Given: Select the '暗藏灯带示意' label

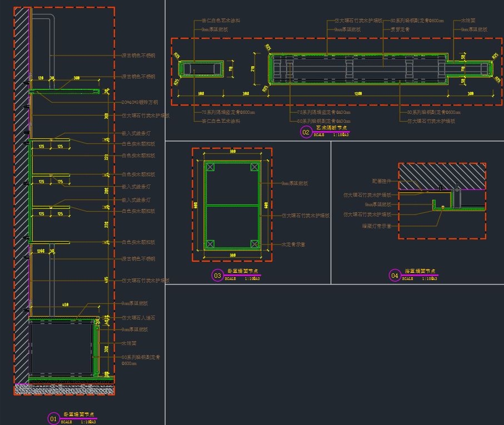Looking at the screenshot, I should [x=377, y=226].
